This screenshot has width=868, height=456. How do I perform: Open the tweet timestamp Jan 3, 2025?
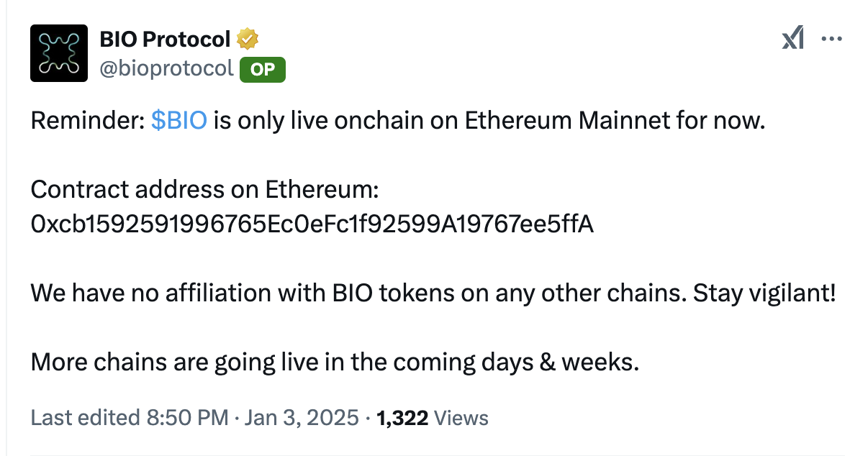click(x=302, y=417)
